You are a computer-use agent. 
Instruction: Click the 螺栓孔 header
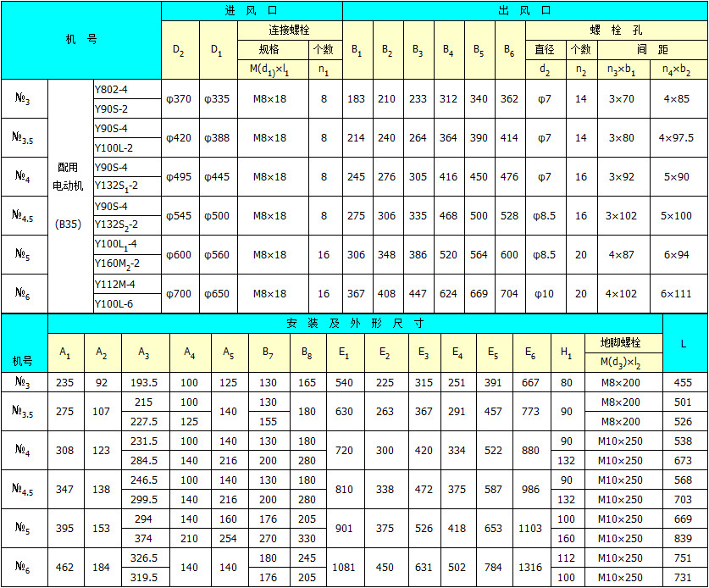point(617,31)
